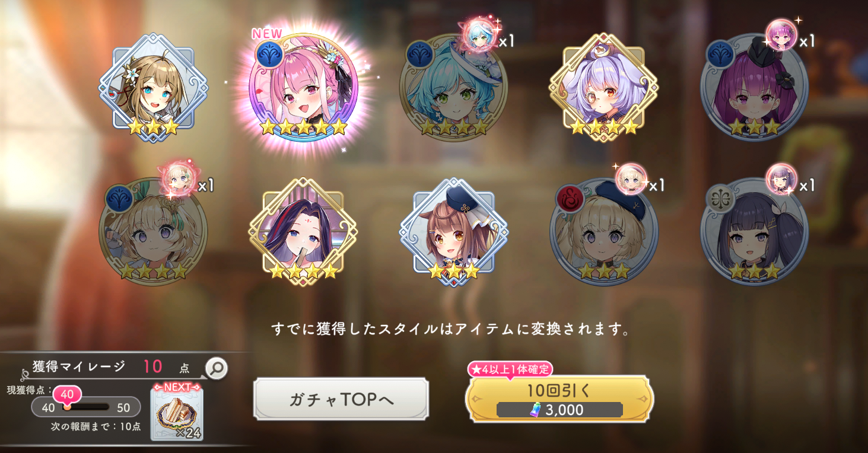This screenshot has width=868, height=453.
Task: Tap the NEXT reward cake item icon
Action: pyautogui.click(x=177, y=414)
